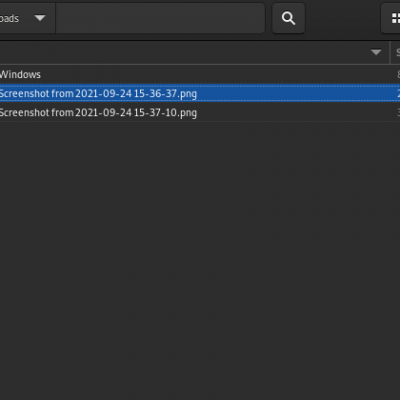Click divider between Name and Size columns
Image resolution: width=400 pixels, height=400 pixels.
coord(390,52)
